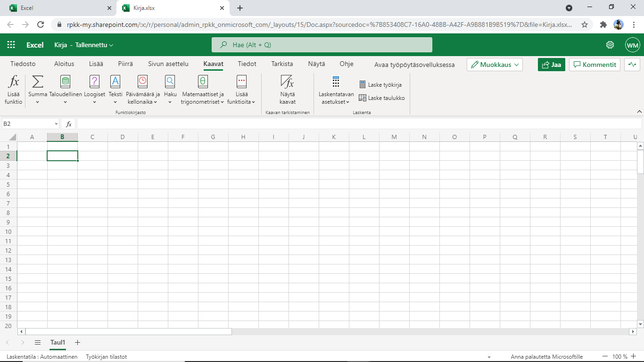Open Teksti text functions
Screen dimensions: 644x362
pos(116,90)
